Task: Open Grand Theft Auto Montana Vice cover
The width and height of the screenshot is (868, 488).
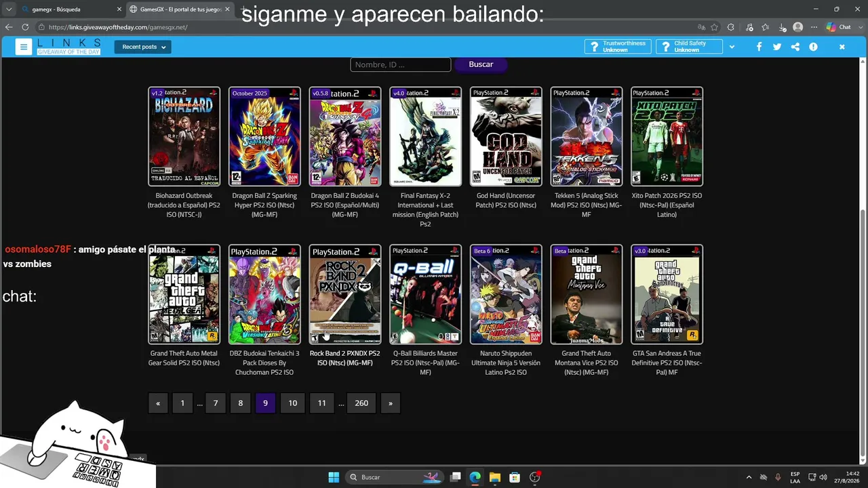Action: point(587,294)
